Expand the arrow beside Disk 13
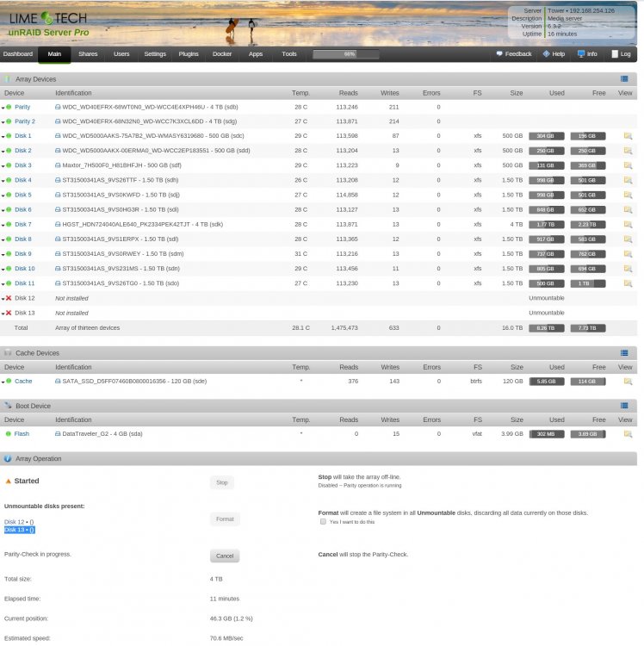644x646 pixels. pyautogui.click(x=3, y=314)
